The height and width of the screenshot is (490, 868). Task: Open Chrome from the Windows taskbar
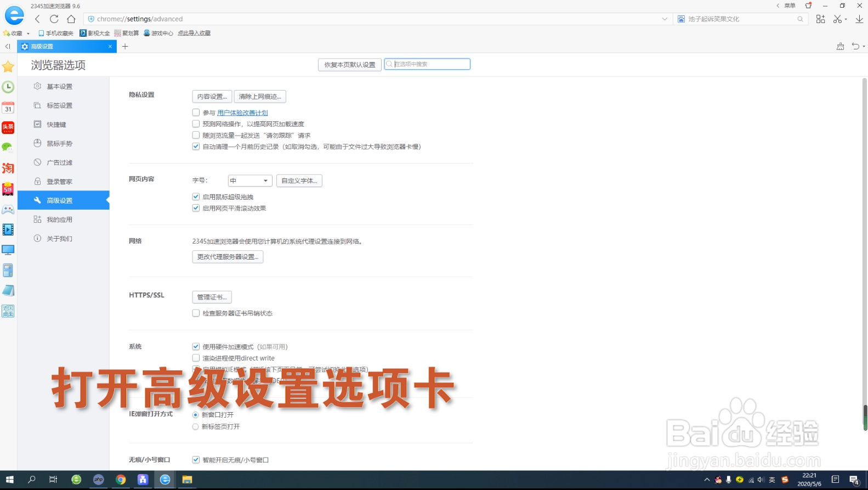pyautogui.click(x=121, y=480)
